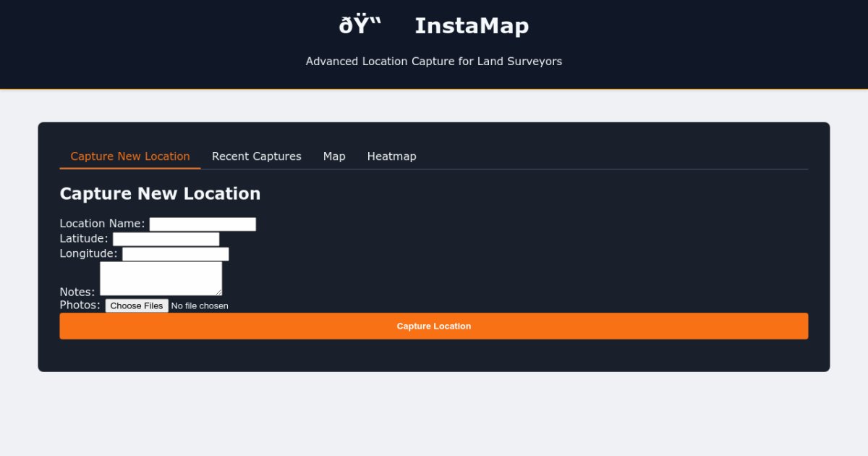This screenshot has height=456, width=868.
Task: Click the textarea resize handle
Action: point(219,292)
